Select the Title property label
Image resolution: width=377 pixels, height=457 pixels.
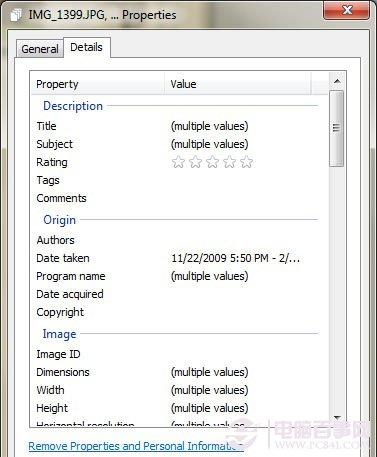[x=46, y=126]
